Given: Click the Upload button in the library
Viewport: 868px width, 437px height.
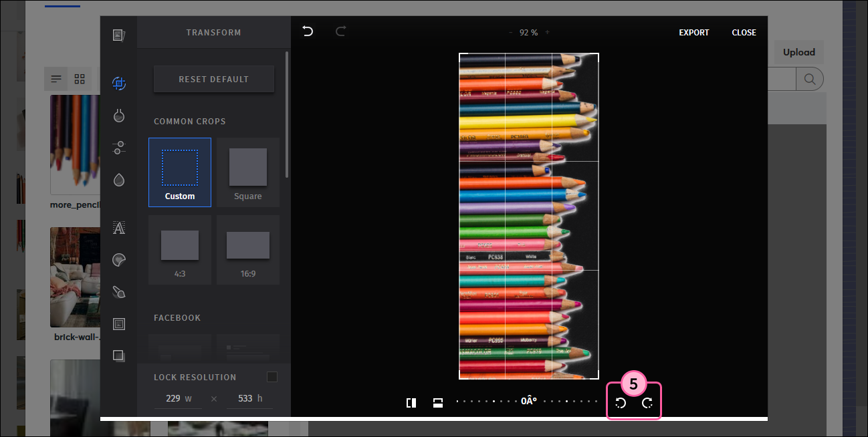Looking at the screenshot, I should click(799, 52).
